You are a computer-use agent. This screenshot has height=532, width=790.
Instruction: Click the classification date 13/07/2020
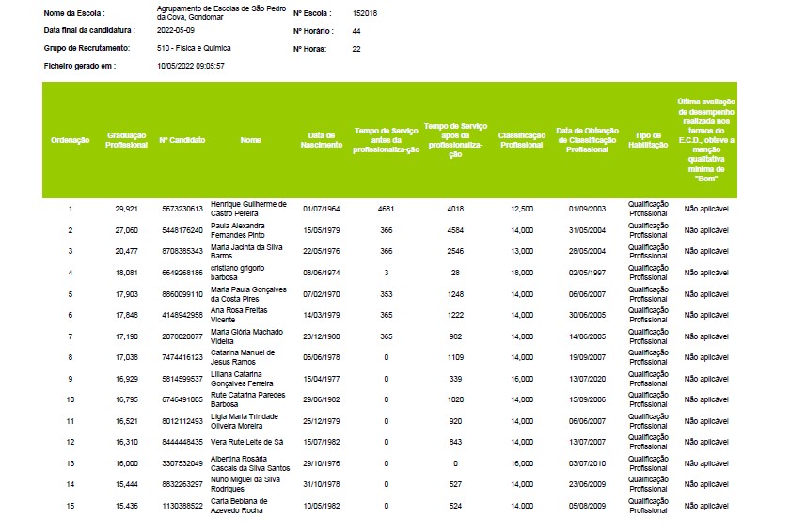pos(588,379)
